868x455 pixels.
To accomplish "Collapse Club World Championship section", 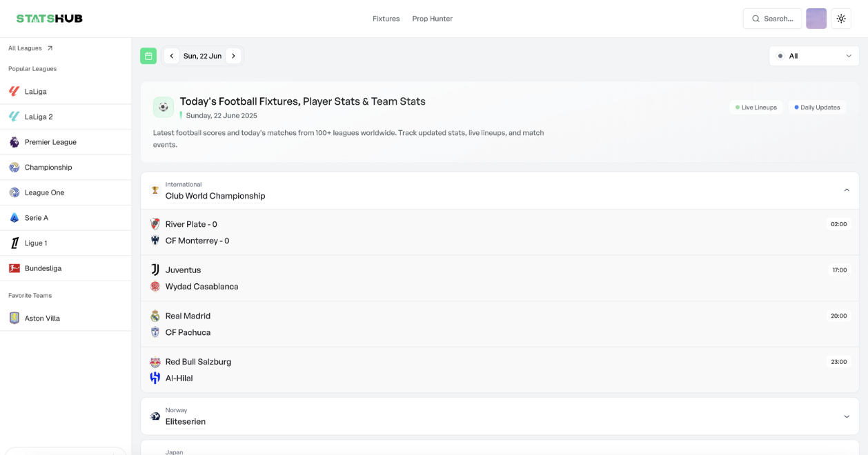I will 847,190.
